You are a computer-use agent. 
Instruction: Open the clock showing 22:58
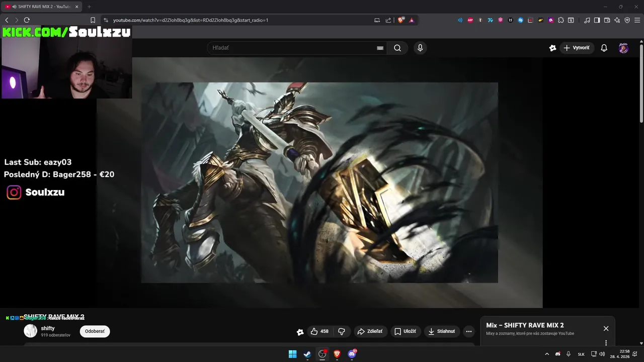[x=620, y=354]
